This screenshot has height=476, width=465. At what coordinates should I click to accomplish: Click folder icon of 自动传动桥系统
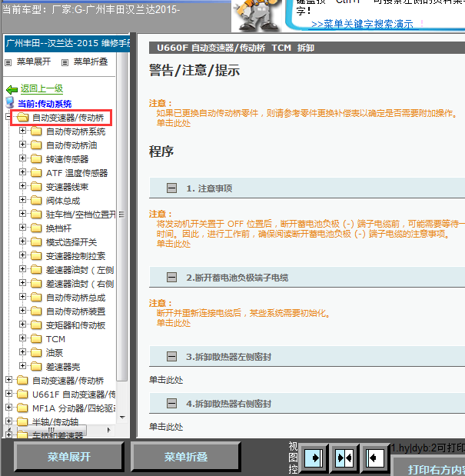click(36, 131)
